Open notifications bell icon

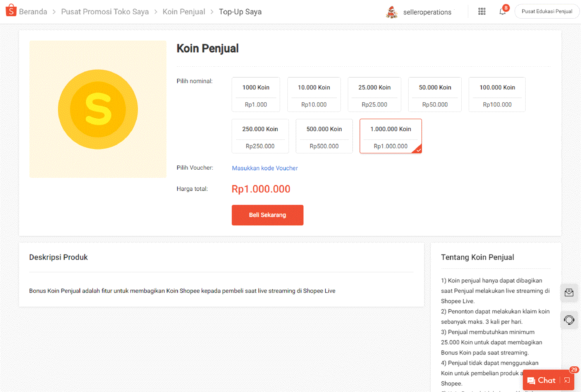(502, 12)
